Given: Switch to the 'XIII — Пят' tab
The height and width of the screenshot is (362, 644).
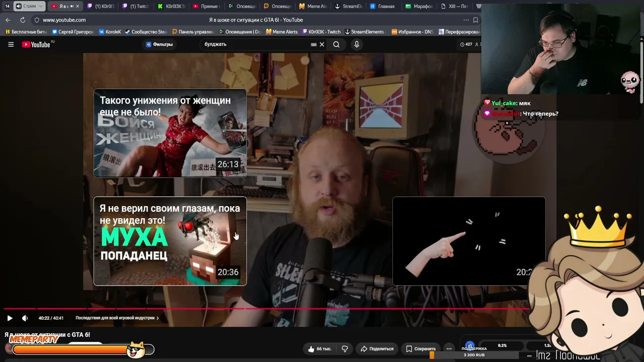Looking at the screenshot, I should point(453,6).
